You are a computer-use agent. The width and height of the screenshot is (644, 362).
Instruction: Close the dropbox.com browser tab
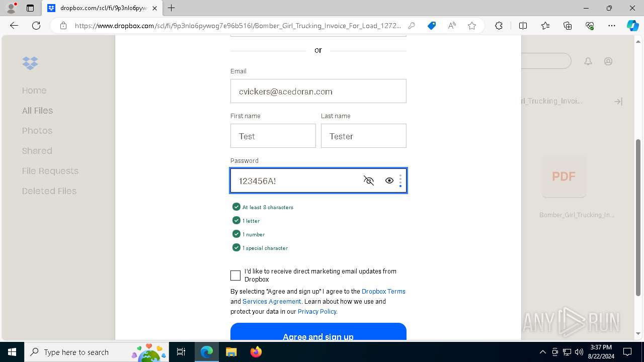tap(154, 8)
